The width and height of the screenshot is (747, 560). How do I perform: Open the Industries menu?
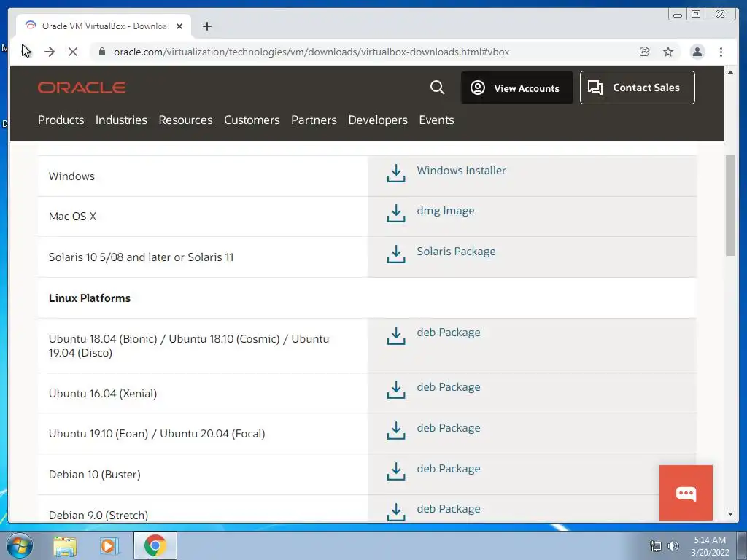coord(122,120)
